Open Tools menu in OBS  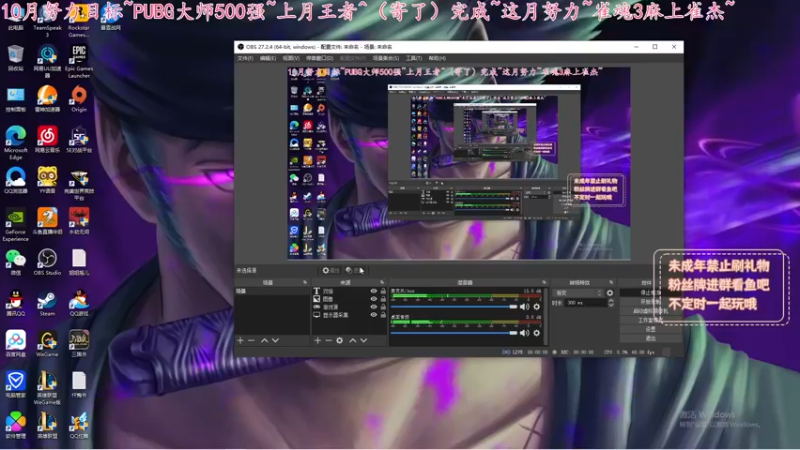(x=414, y=58)
